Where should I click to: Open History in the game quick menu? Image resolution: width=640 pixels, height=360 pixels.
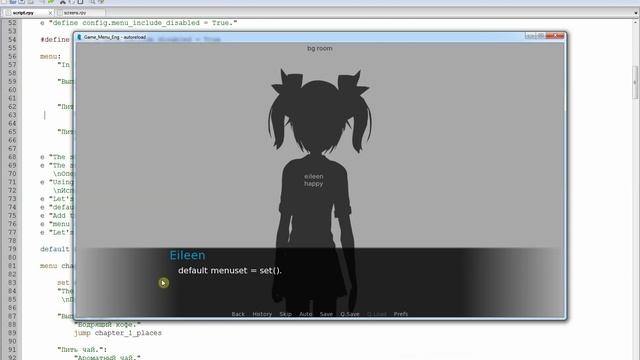point(262,314)
